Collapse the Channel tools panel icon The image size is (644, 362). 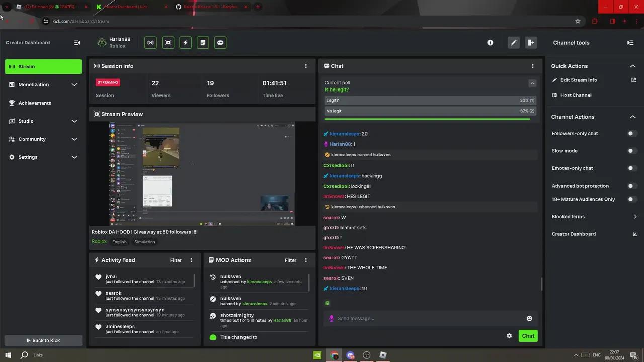pos(630,43)
